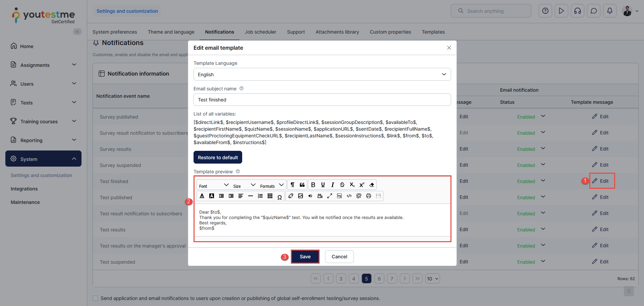Open the Size dropdown in editor
The height and width of the screenshot is (306, 644).
click(245, 185)
